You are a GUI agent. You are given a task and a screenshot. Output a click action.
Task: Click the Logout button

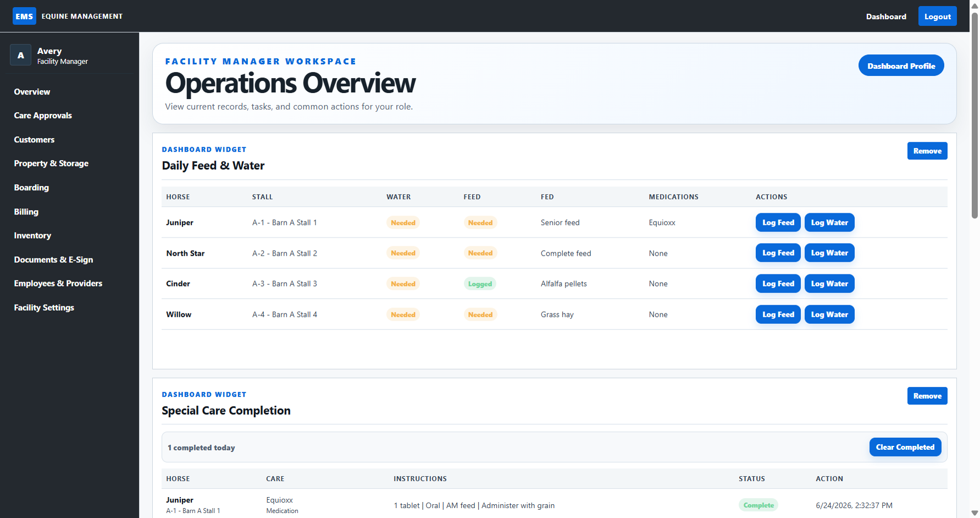937,16
